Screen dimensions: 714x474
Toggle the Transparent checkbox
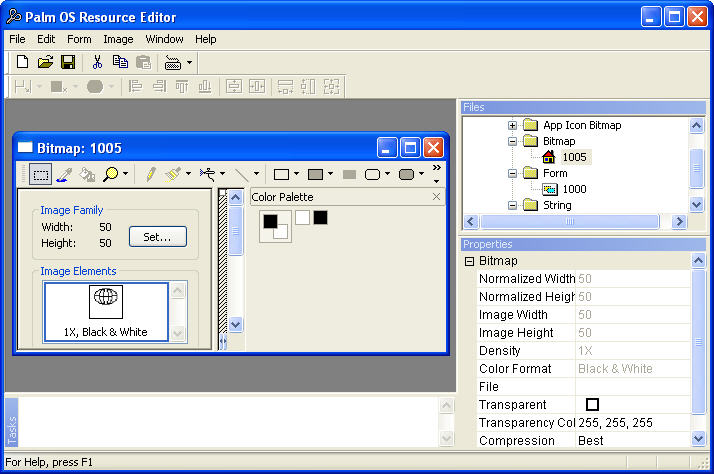point(592,404)
